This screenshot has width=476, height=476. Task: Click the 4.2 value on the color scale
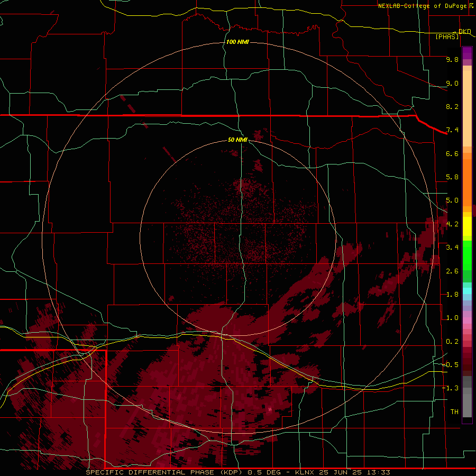click(x=452, y=224)
